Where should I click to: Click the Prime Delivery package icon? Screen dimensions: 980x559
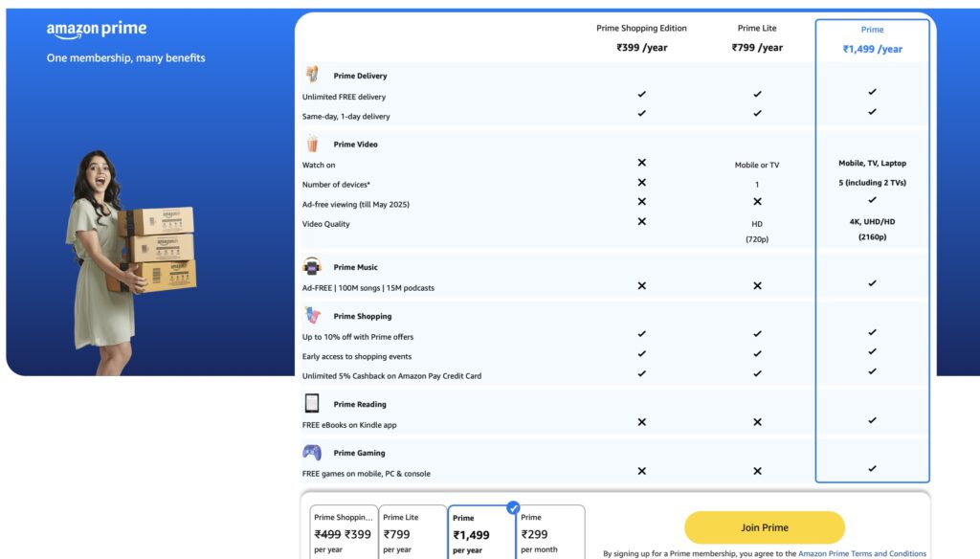coord(312,75)
